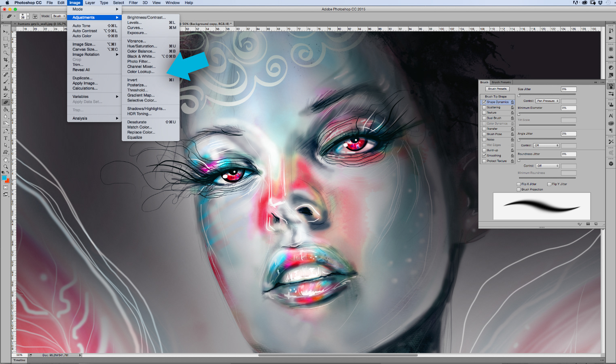Open Angle Jitter Control dropdown
The image size is (616, 364).
(x=546, y=146)
